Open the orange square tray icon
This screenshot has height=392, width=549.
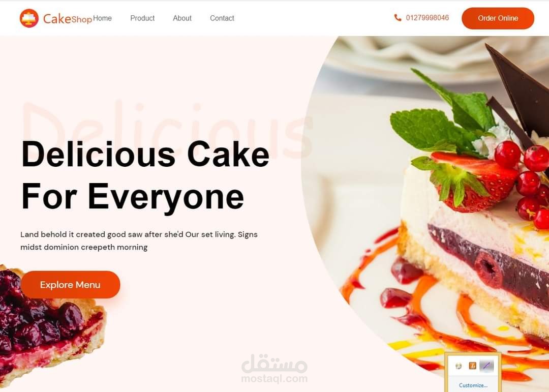[x=472, y=366]
